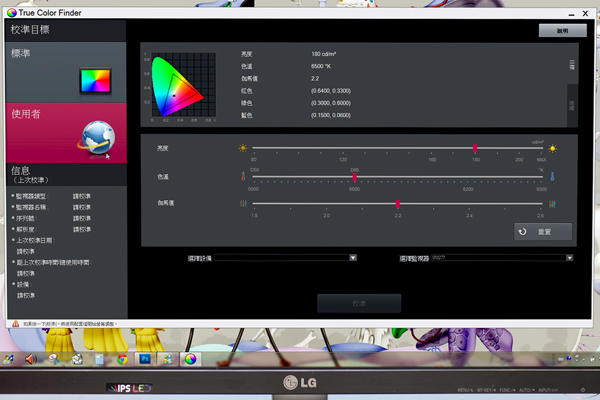This screenshot has height=400, width=600.
Task: Select the 標準 calibration target tab
Action: [x=66, y=72]
